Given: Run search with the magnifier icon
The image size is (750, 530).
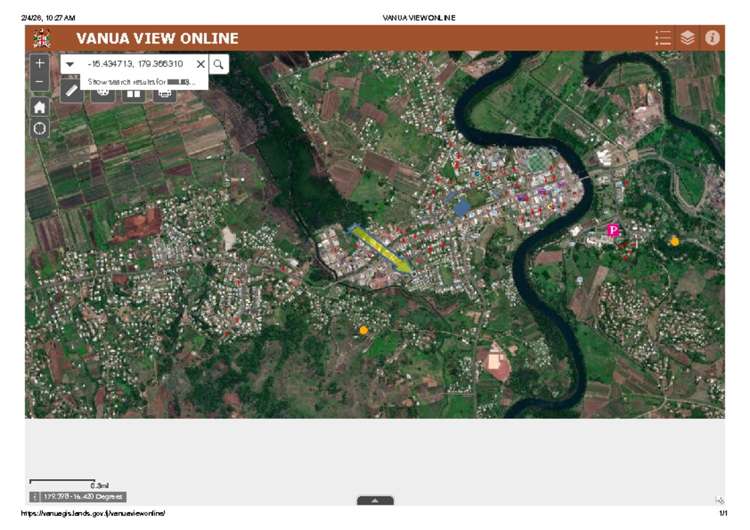Looking at the screenshot, I should tap(219, 64).
